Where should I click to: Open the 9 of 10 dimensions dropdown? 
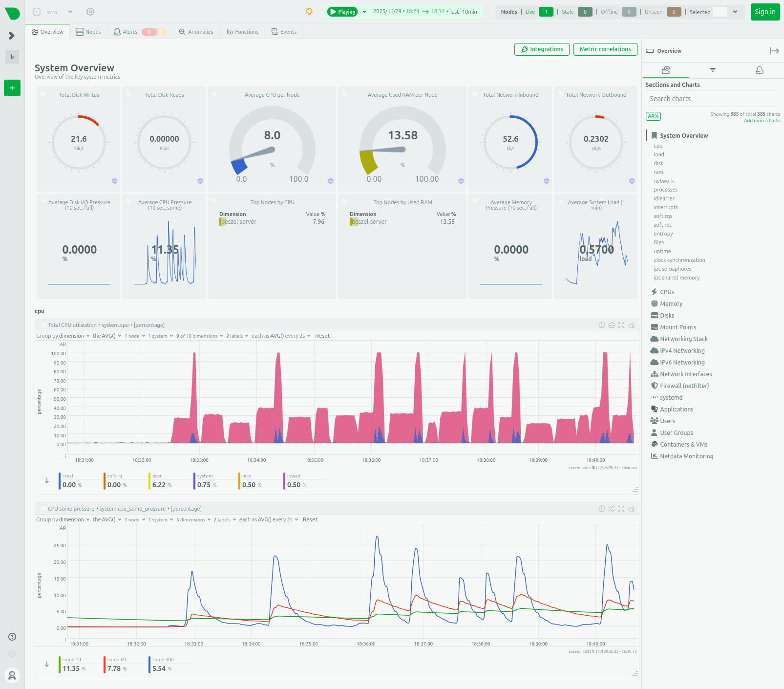[199, 336]
